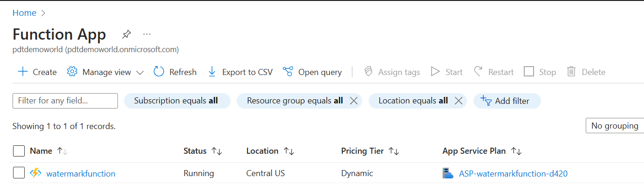The width and height of the screenshot is (644, 191).
Task: Sort by Status column
Action: point(203,151)
